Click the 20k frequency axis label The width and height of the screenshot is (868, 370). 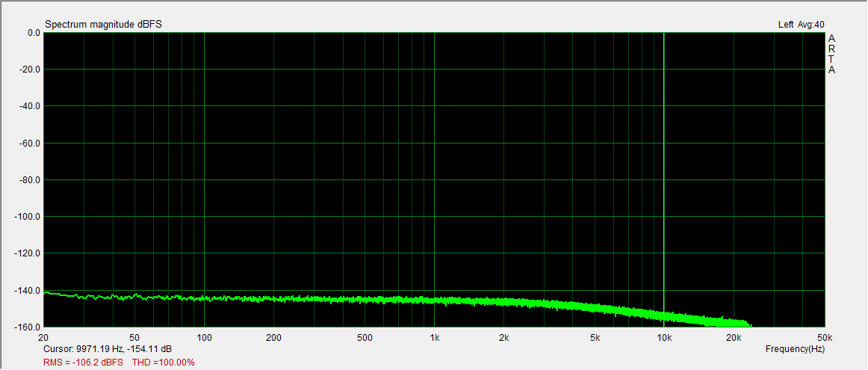(x=733, y=337)
